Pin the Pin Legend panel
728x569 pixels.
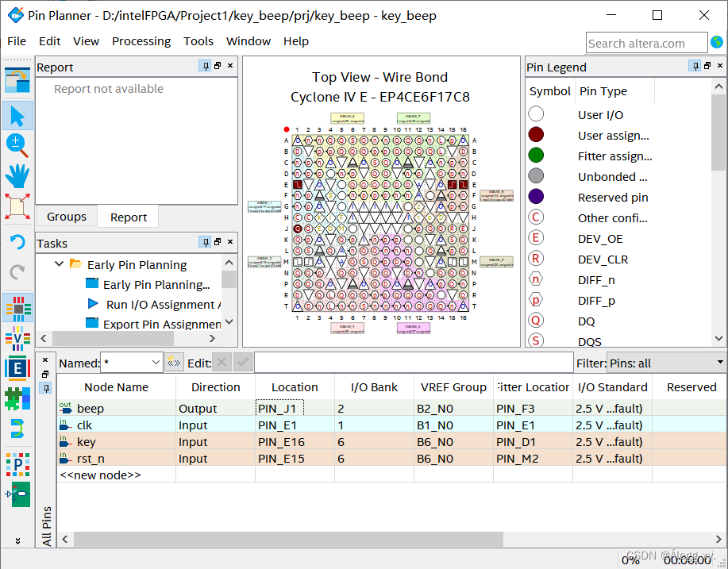pyautogui.click(x=695, y=66)
